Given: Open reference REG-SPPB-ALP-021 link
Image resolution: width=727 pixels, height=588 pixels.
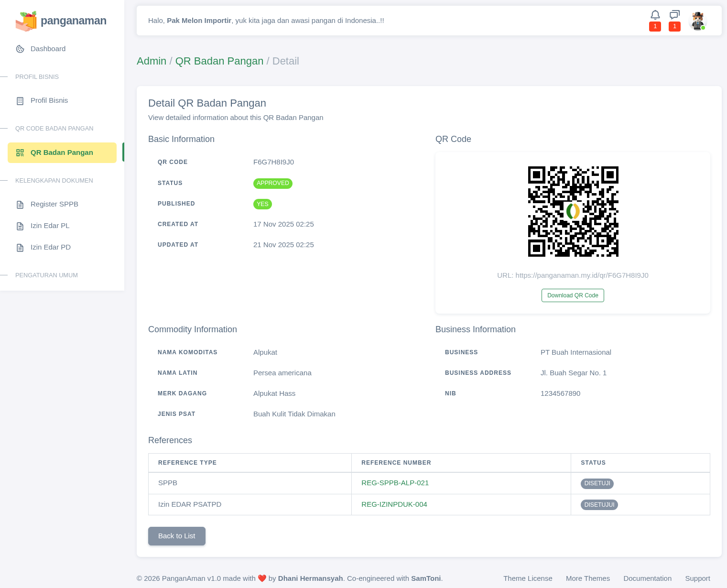Looking at the screenshot, I should [395, 483].
